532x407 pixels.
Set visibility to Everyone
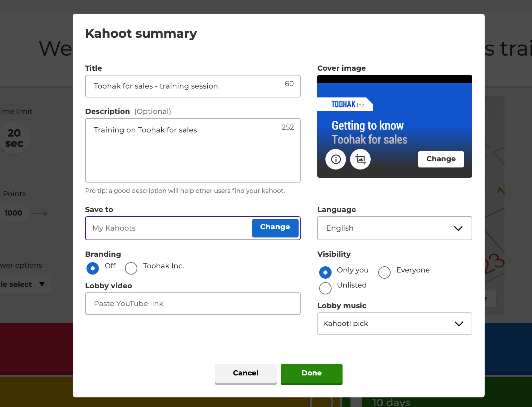(x=384, y=272)
